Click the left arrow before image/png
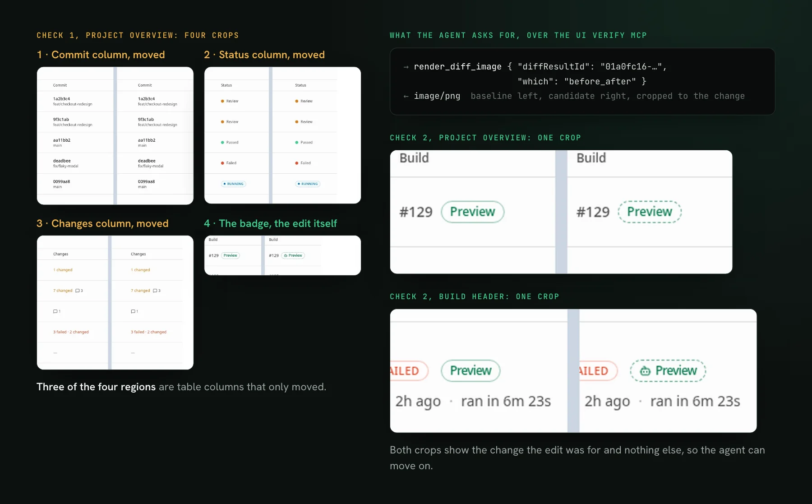The width and height of the screenshot is (812, 504). (406, 96)
